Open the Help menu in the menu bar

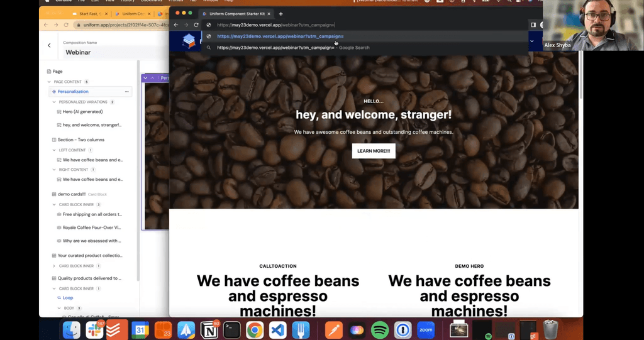[229, 1]
